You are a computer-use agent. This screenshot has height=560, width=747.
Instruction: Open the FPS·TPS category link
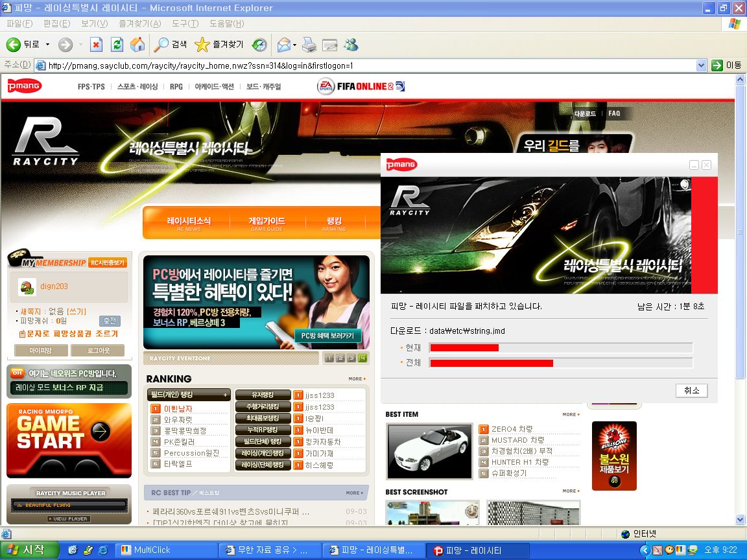click(91, 87)
